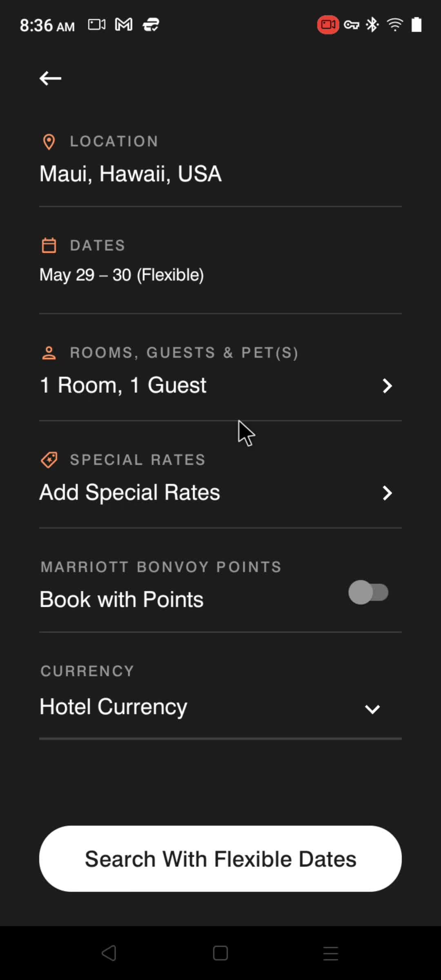This screenshot has width=441, height=980.
Task: Tap Android back navigation triangle
Action: [109, 953]
